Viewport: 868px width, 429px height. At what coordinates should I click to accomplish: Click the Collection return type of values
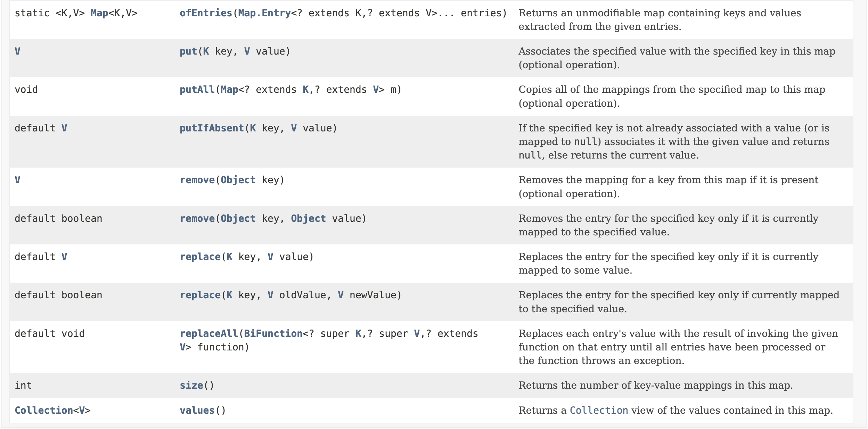[x=44, y=411]
